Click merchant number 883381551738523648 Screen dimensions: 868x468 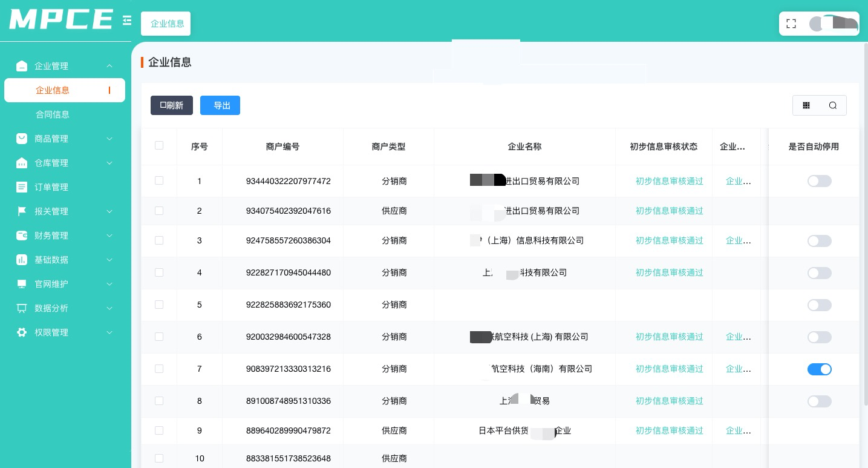point(289,458)
